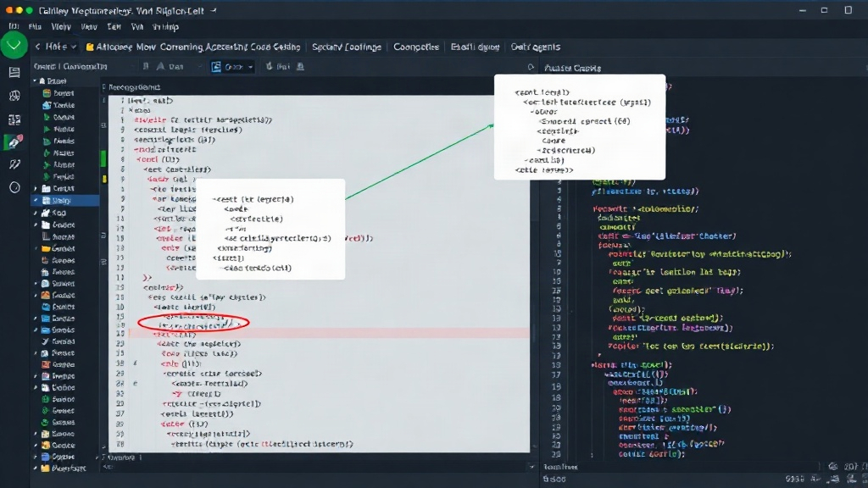Click the icon right of the blue dropdown button
Viewport: 868px width, 488px height.
point(269,66)
